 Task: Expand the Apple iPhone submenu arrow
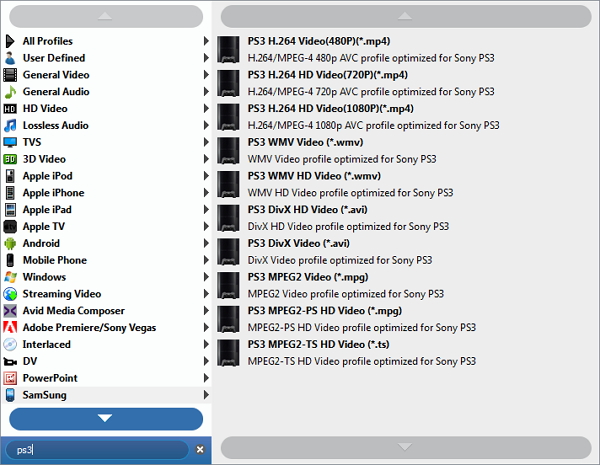(x=206, y=193)
